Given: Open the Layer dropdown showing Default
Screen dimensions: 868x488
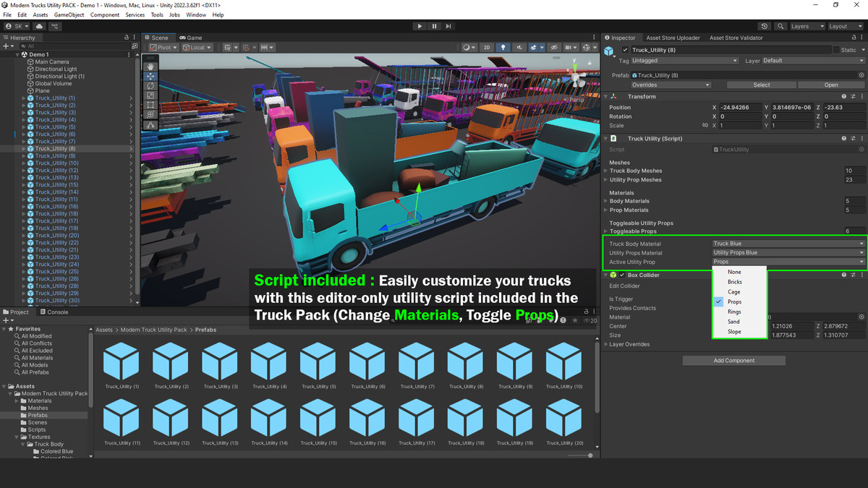Looking at the screenshot, I should point(814,61).
